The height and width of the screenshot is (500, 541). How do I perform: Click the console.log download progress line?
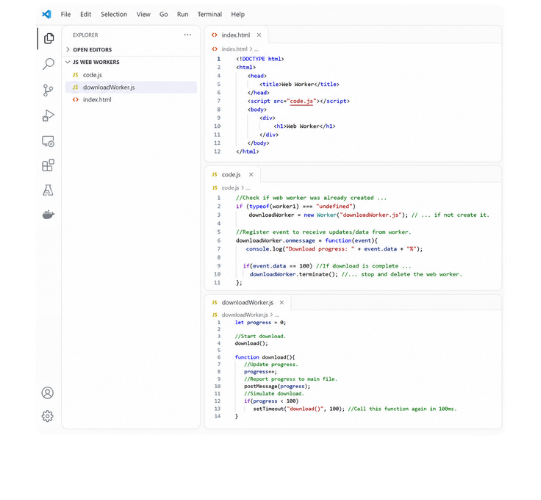(x=334, y=249)
